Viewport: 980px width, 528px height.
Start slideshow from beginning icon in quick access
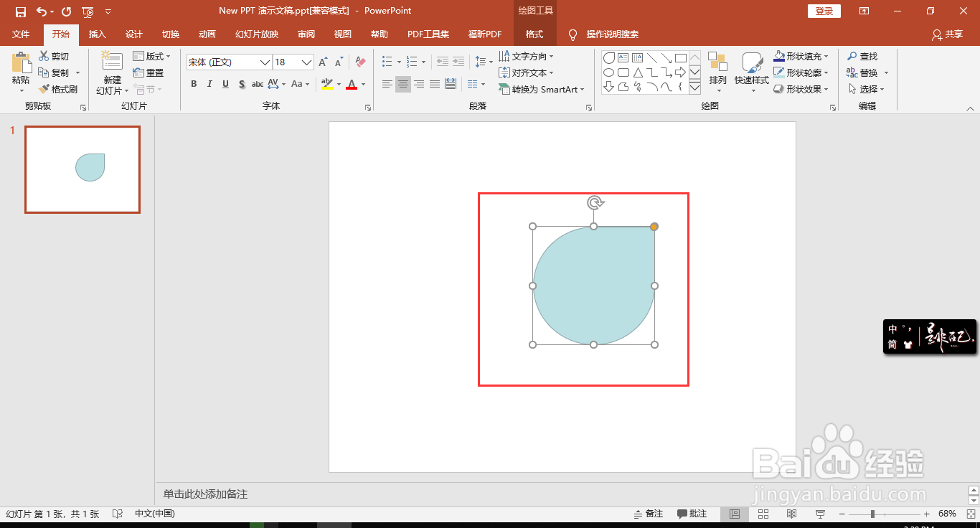[88, 11]
